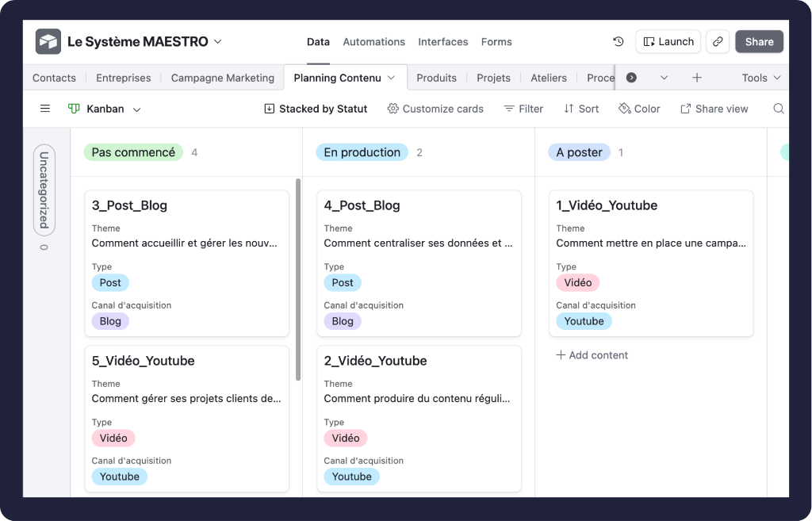The image size is (812, 521).
Task: Open the Tools dropdown menu
Action: pos(761,78)
